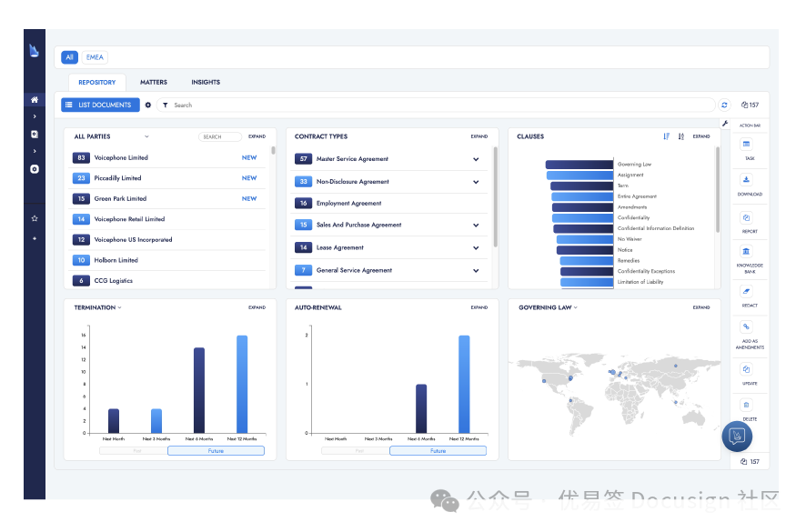Switch to the Matters tab
Viewport: 806px width, 532px height.
(x=154, y=82)
